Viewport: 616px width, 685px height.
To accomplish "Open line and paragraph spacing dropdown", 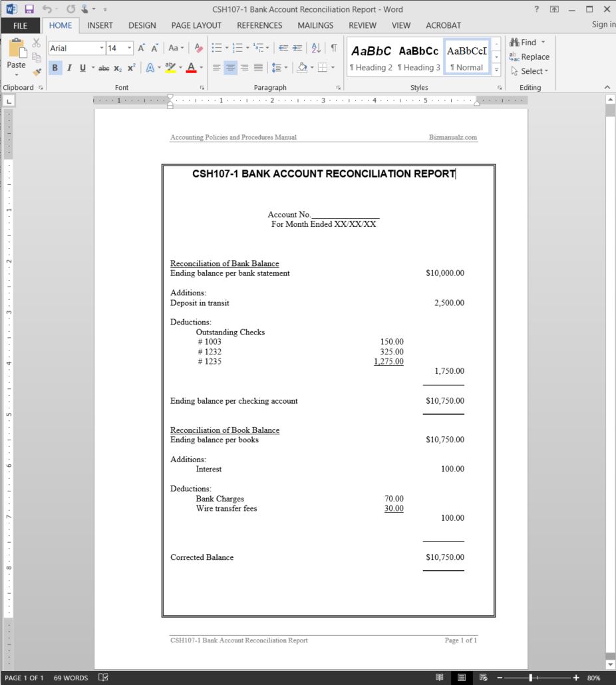I will click(x=279, y=68).
